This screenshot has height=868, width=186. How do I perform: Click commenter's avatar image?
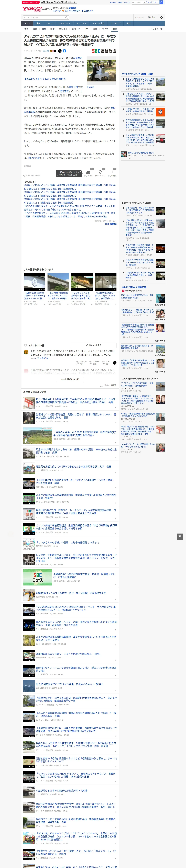26,352
